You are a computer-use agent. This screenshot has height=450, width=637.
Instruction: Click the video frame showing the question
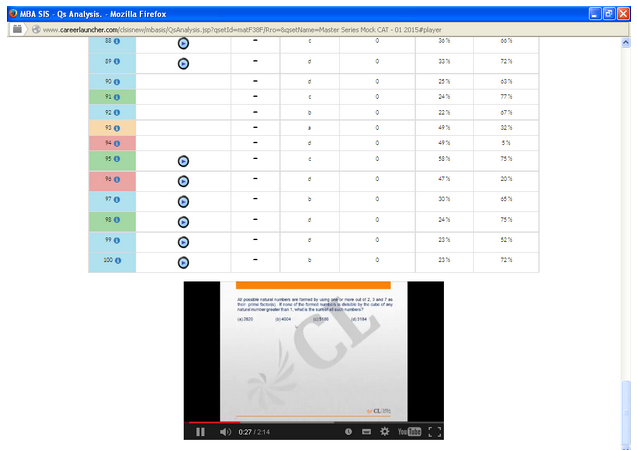(x=313, y=351)
